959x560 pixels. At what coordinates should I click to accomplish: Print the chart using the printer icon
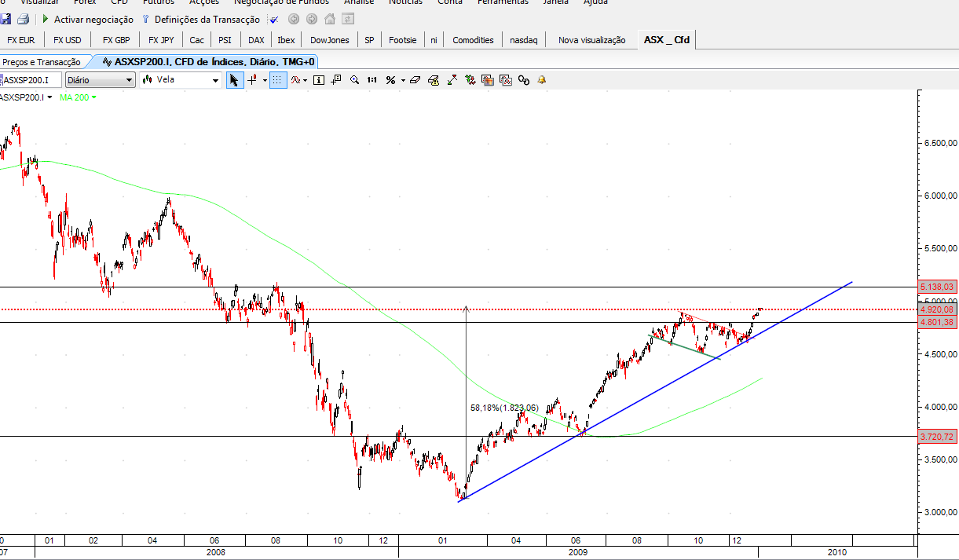coord(23,19)
